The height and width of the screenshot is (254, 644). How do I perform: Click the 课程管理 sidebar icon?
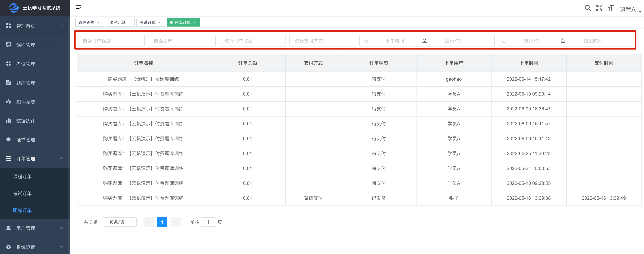coord(8,44)
